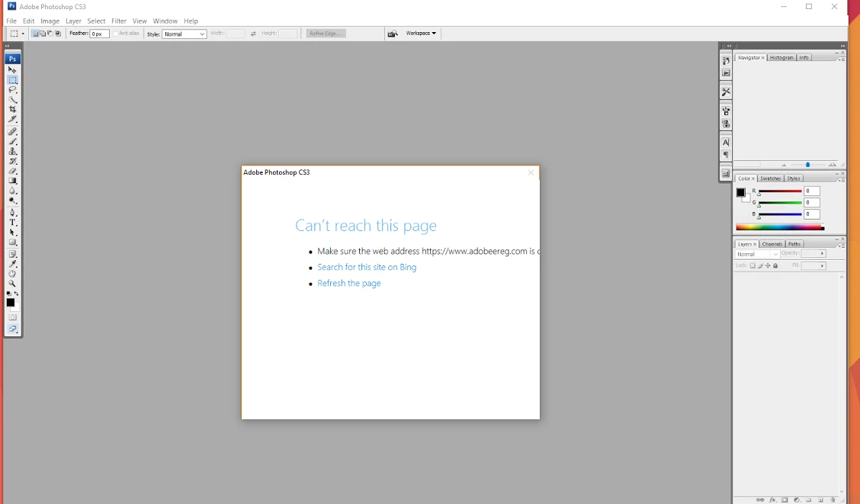Screen dimensions: 860x504
Task: Select the Move tool
Action: (x=12, y=69)
